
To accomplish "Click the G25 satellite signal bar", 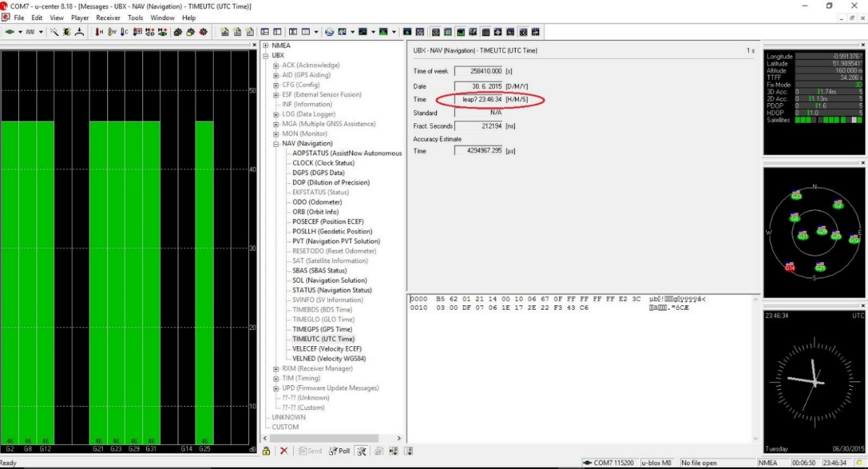I will [205, 282].
